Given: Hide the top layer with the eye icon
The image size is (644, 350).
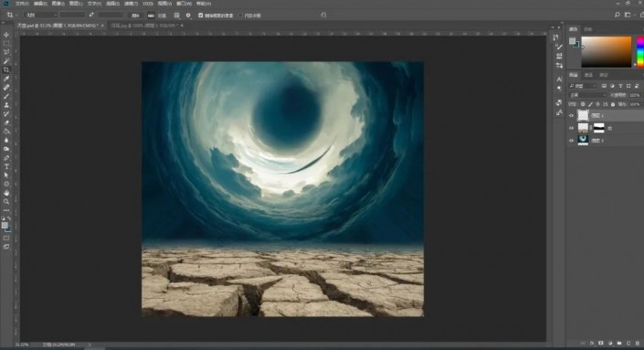Looking at the screenshot, I should (x=571, y=116).
